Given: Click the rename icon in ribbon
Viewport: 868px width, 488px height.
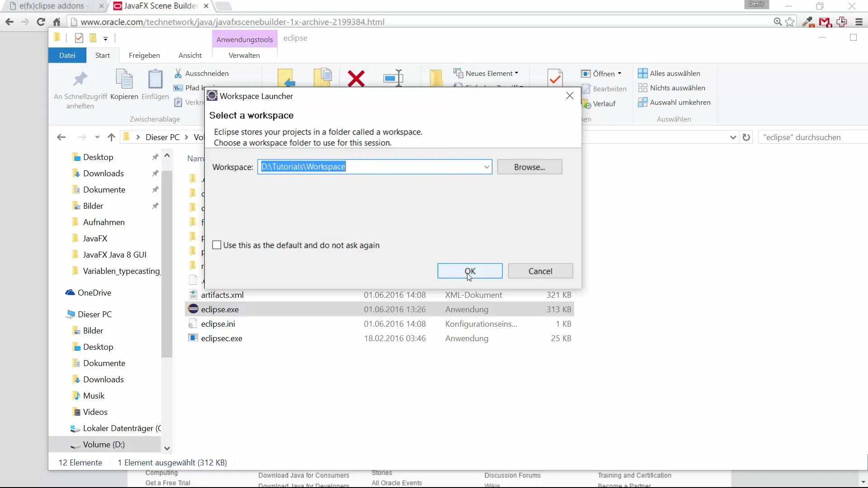Looking at the screenshot, I should [393, 78].
